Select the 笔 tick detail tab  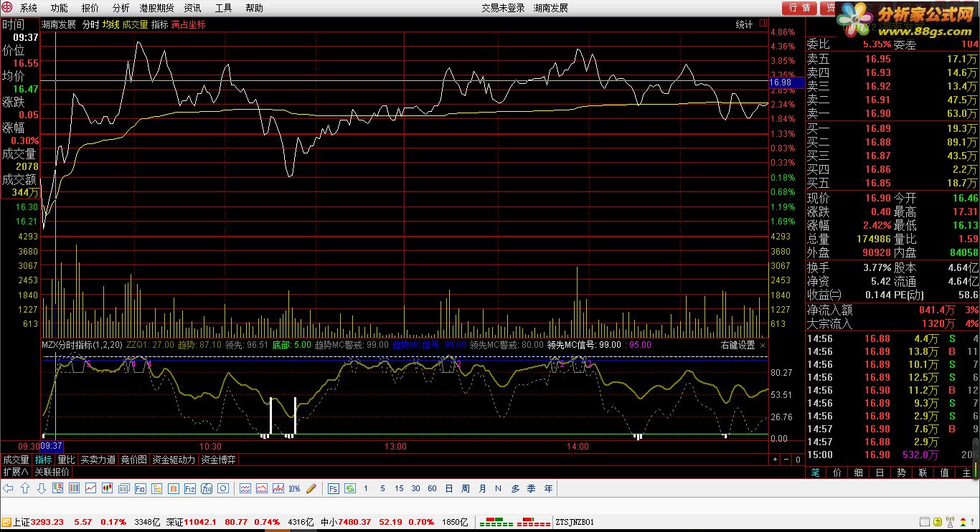pyautogui.click(x=815, y=472)
